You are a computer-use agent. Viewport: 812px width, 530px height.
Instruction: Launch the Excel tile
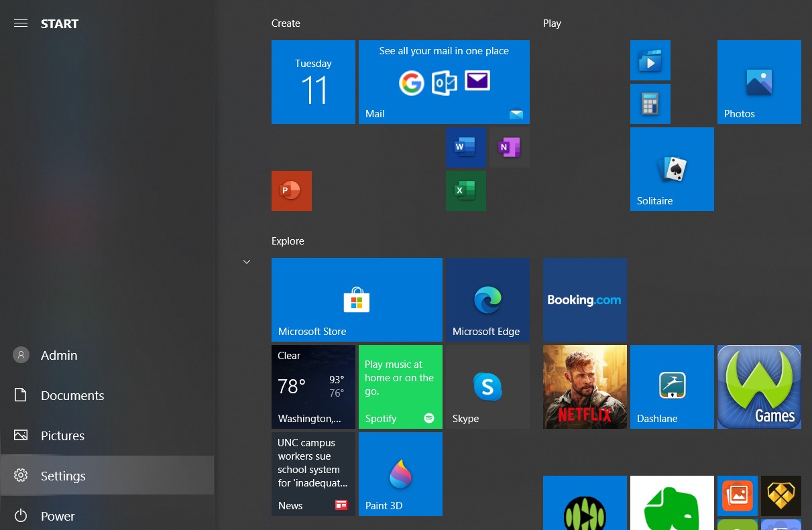(x=465, y=191)
